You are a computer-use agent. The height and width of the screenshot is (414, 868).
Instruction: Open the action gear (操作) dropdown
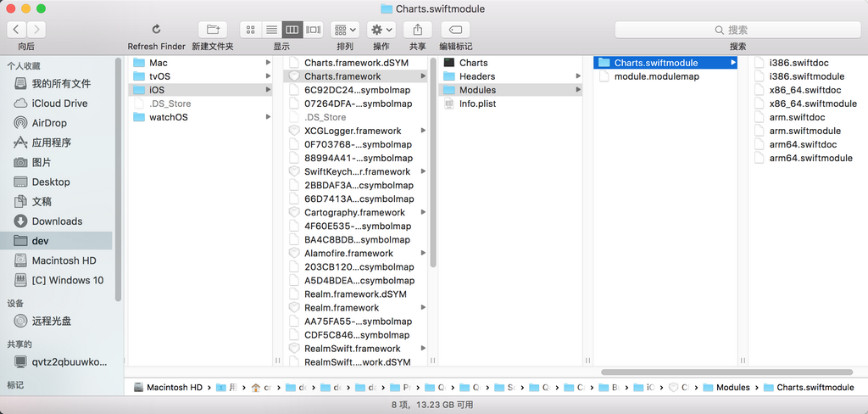click(x=381, y=30)
